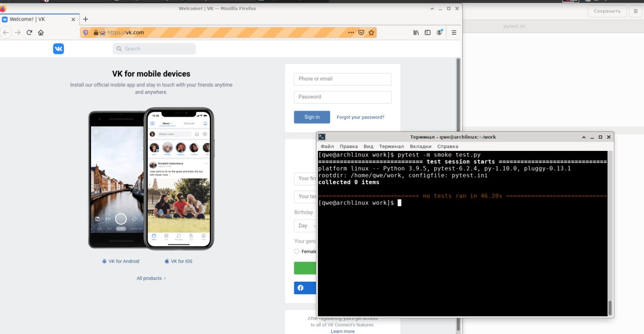644x334 pixels.
Task: Click the padlock site security icon
Action: [96, 32]
